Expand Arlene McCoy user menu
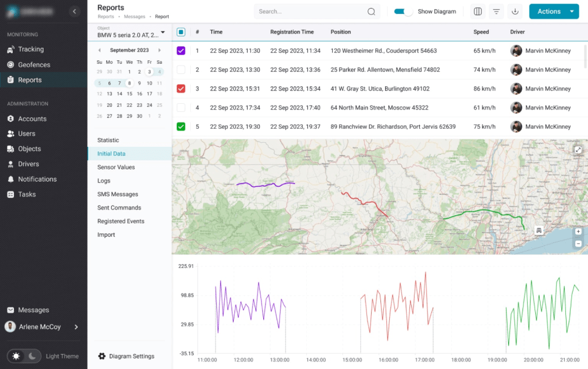 pos(76,327)
